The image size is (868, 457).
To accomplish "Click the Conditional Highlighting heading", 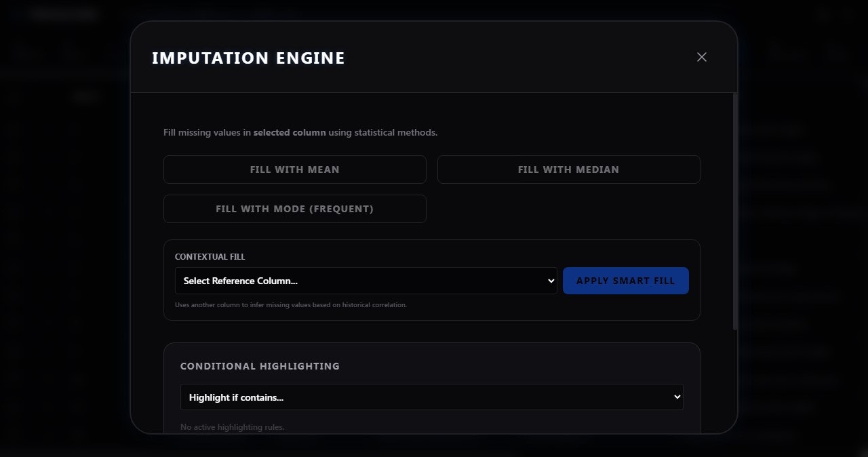I will click(260, 366).
